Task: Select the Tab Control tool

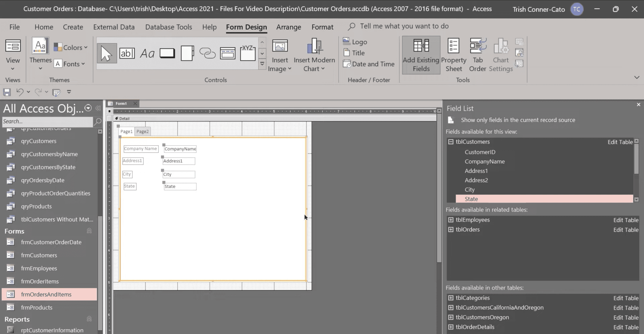Action: (187, 53)
